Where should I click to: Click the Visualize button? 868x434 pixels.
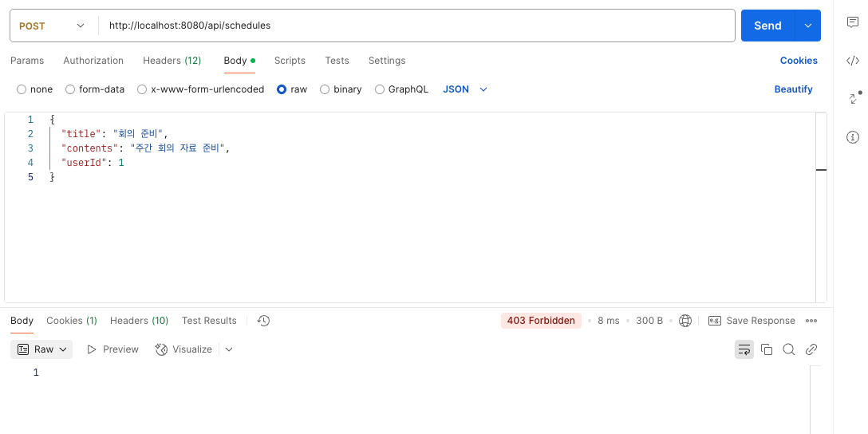(x=184, y=349)
